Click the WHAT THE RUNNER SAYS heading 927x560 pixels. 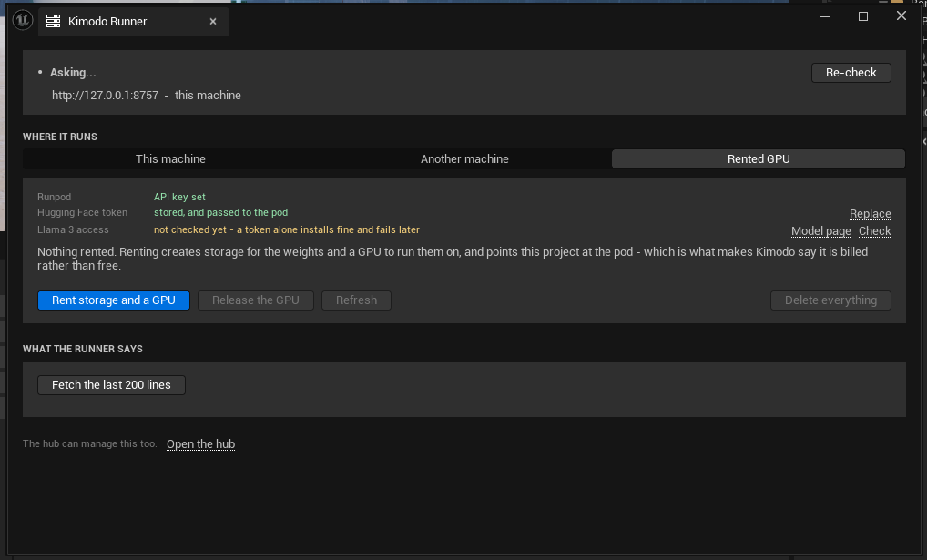tap(83, 349)
